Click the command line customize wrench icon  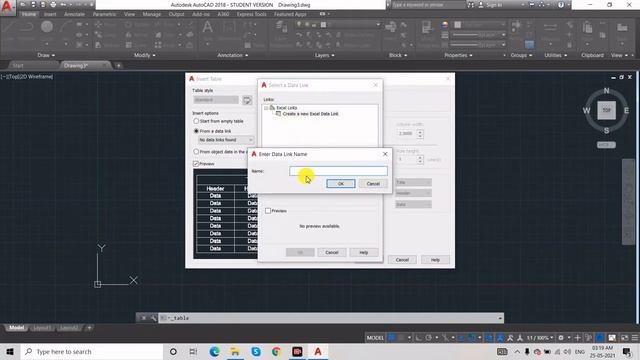pos(153,318)
